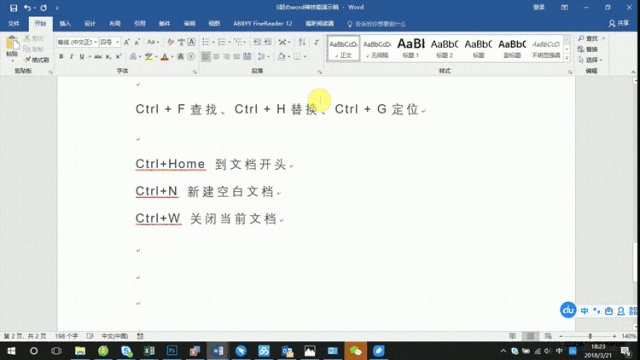
Task: Open the Bullets list dropdown arrow
Action: (x=213, y=42)
